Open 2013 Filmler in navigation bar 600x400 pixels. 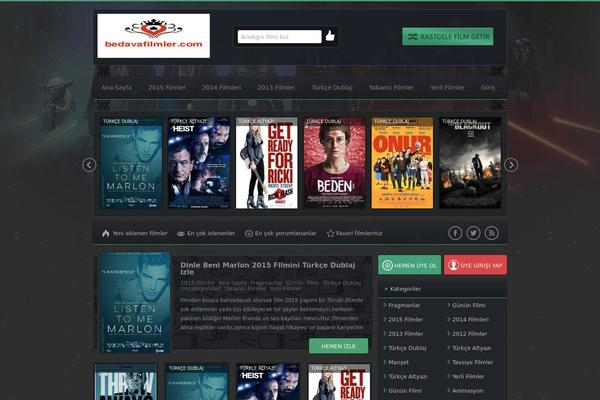(x=276, y=88)
